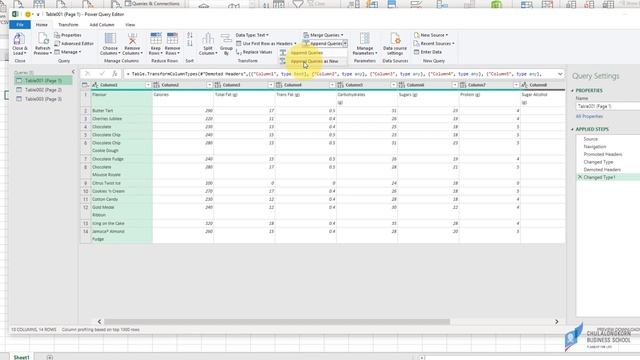
Task: Click the query Name input field
Action: click(608, 106)
